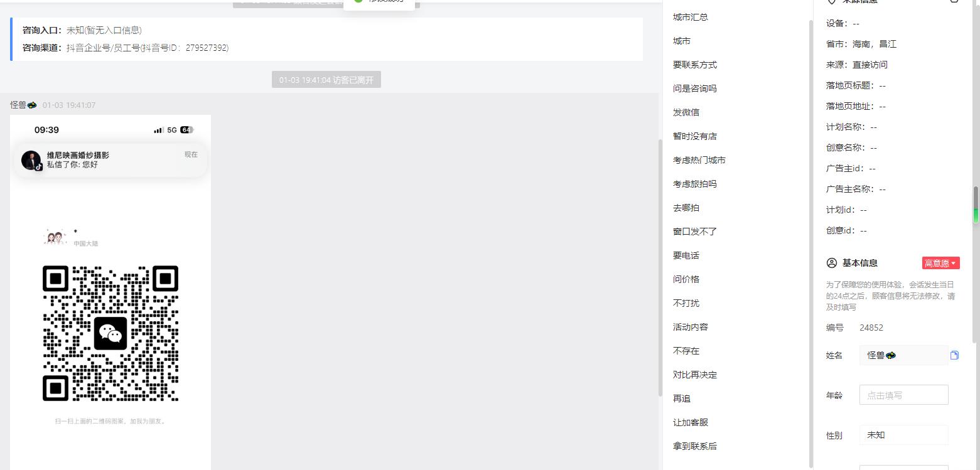Click the 让加客服 quick reply
The image size is (980, 470).
click(x=691, y=422)
